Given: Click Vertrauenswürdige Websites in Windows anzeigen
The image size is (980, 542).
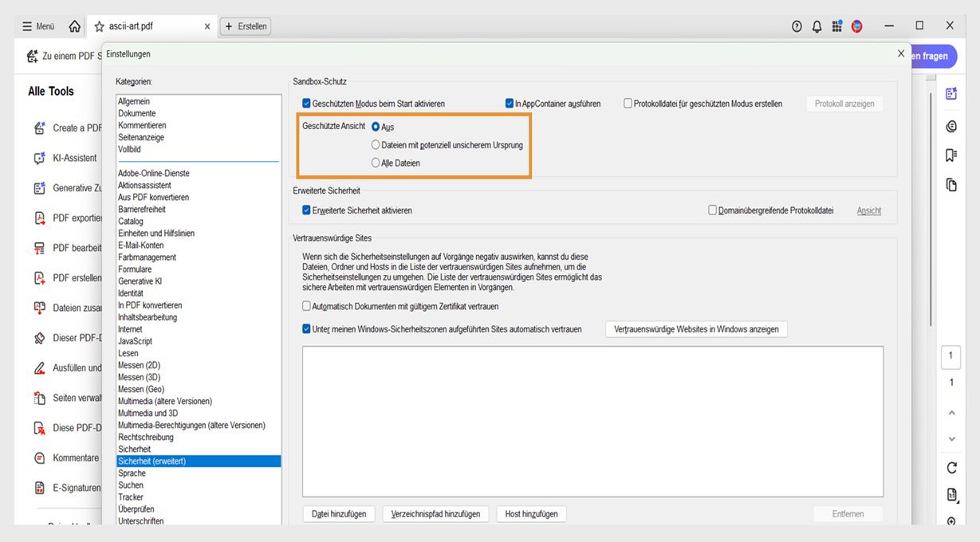Looking at the screenshot, I should [695, 329].
